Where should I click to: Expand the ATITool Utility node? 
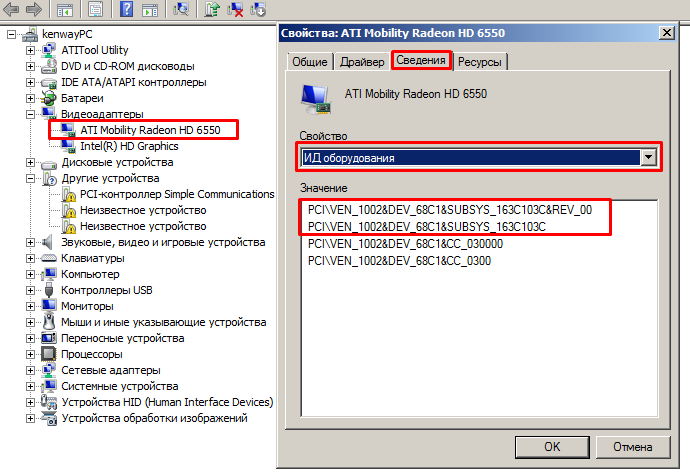pyautogui.click(x=30, y=50)
